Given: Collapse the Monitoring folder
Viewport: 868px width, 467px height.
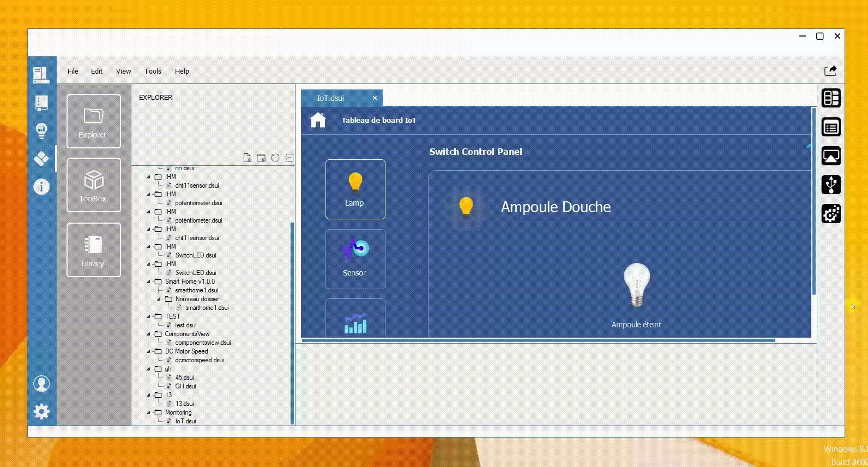Looking at the screenshot, I should pyautogui.click(x=148, y=413).
